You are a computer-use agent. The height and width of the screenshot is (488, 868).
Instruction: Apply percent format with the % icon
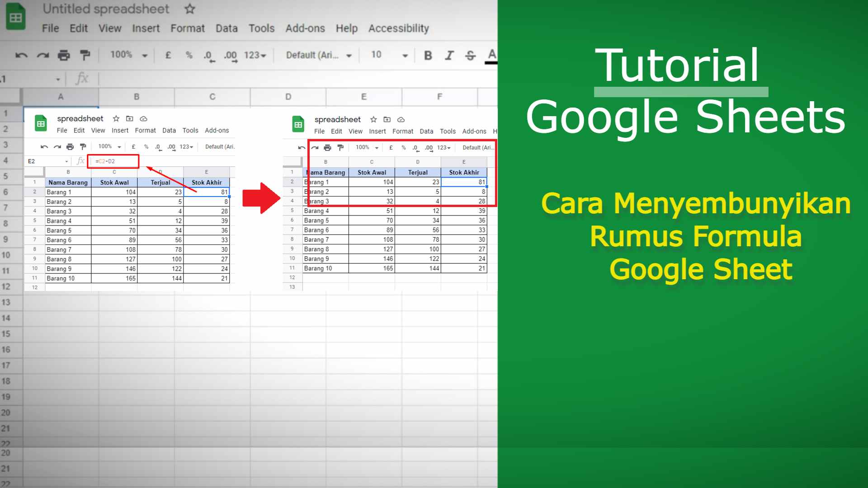coord(189,55)
